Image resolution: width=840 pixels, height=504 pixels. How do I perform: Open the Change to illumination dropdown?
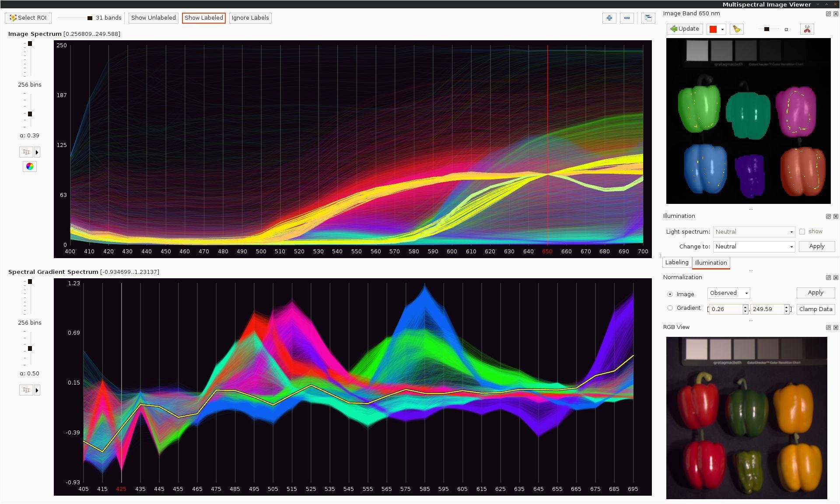(x=753, y=247)
